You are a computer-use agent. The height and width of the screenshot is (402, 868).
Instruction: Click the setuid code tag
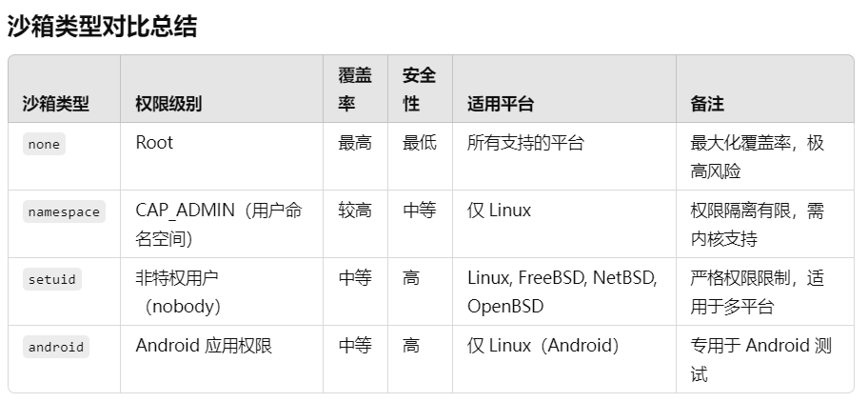[51, 280]
